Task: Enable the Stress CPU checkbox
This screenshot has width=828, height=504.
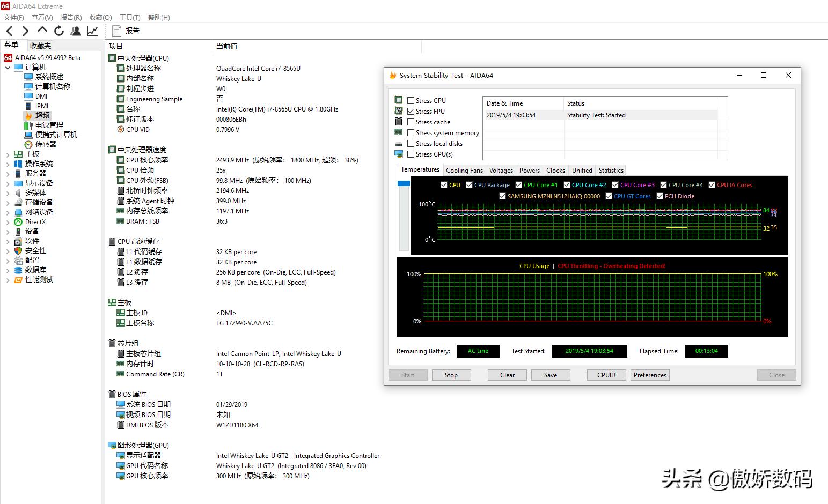Action: point(411,100)
